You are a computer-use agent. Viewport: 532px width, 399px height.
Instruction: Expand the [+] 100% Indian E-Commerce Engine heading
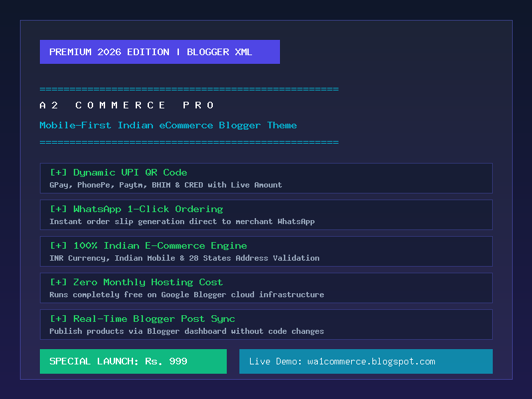tap(148, 245)
